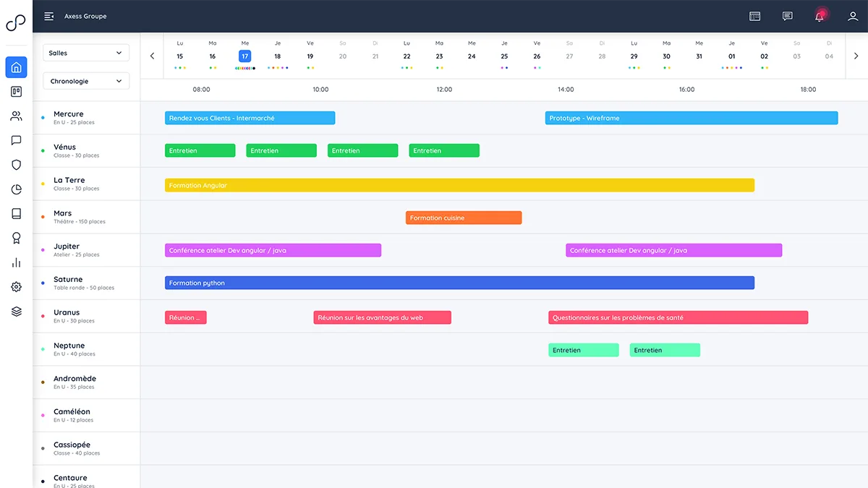Open the chat bubble sidebar icon
This screenshot has height=488, width=868.
coord(16,140)
